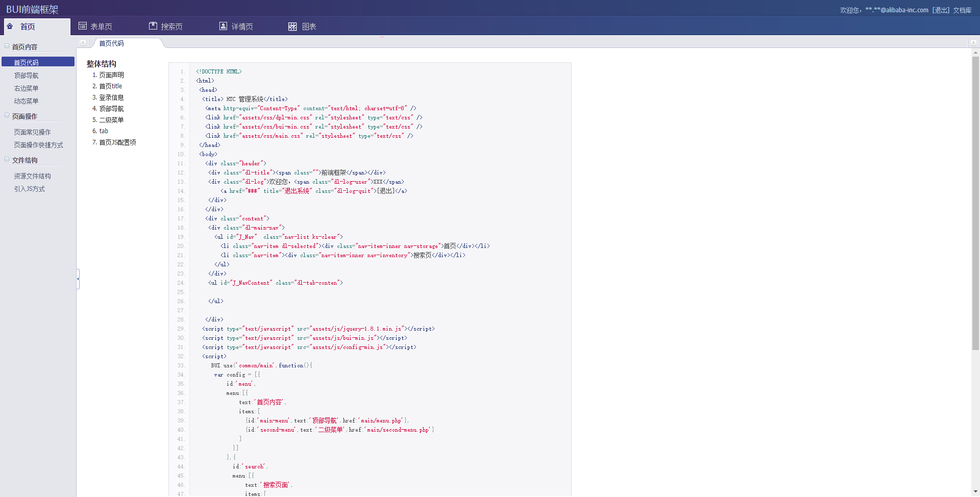This screenshot has height=497, width=980.
Task: Click the page scrollbar up arrow
Action: coord(975,52)
